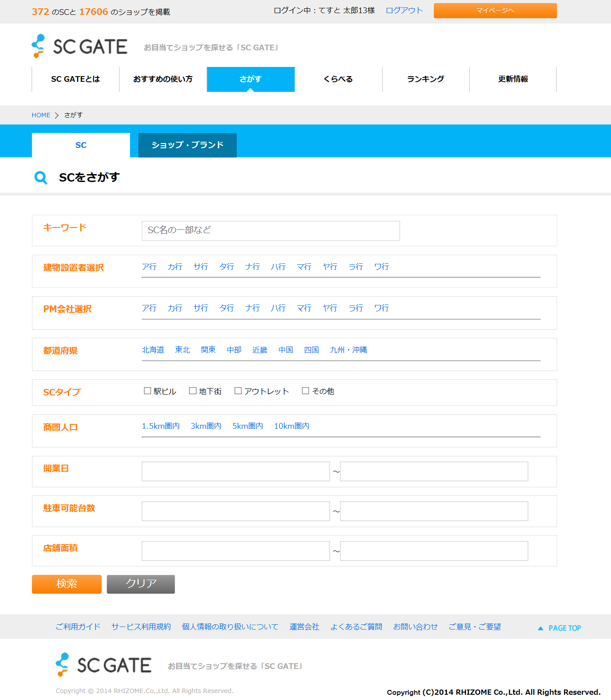Open the ご利用ガイド footer link

click(78, 626)
